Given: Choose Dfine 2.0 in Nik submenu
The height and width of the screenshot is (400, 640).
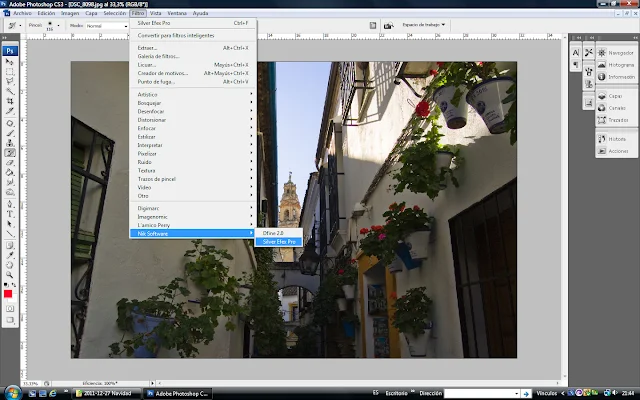Looking at the screenshot, I should [279, 233].
